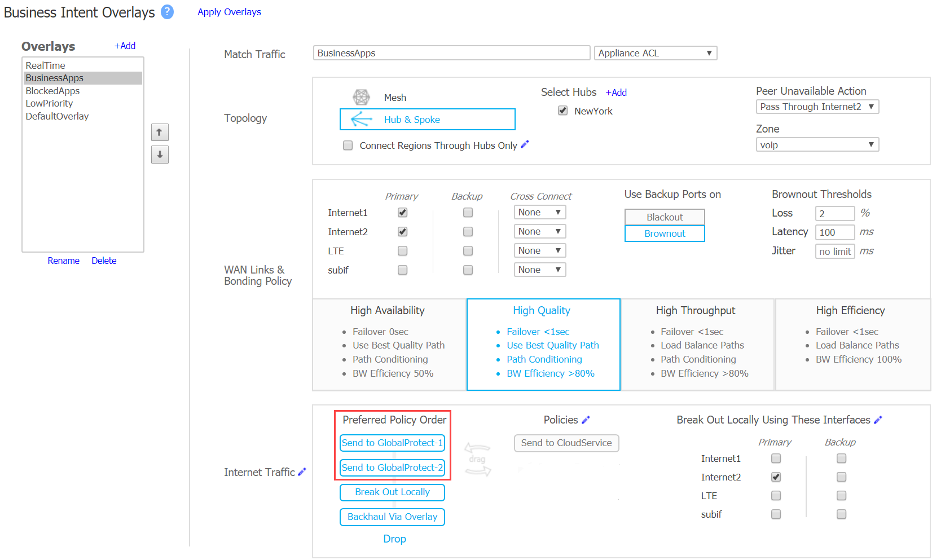Click the move overlay down arrow
This screenshot has width=932, height=560.
pos(160,155)
